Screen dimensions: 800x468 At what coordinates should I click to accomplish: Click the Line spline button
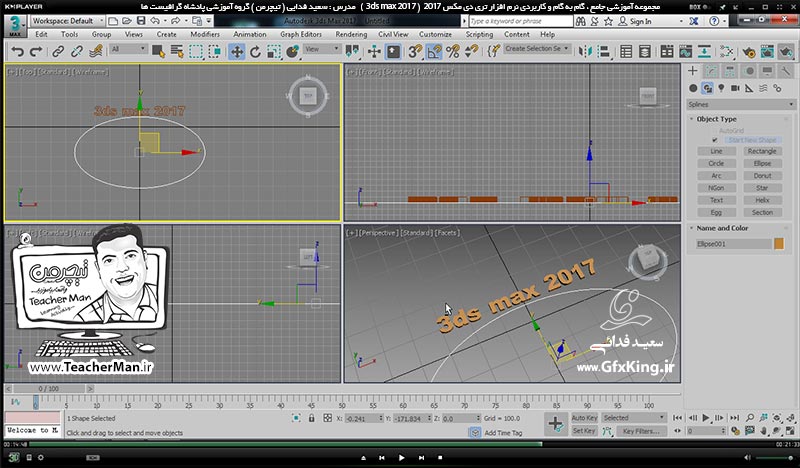(x=716, y=151)
